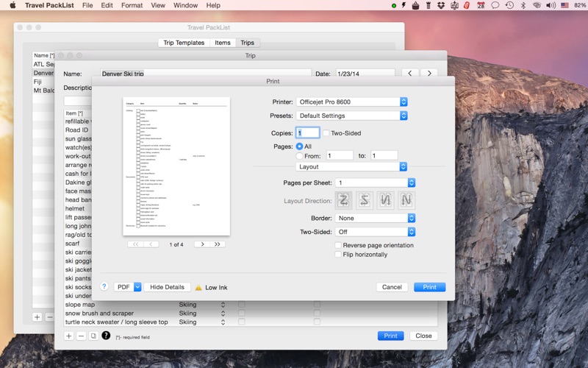588x368 pixels.
Task: Open the Messages speech bubble menu bar icon
Action: tap(495, 5)
